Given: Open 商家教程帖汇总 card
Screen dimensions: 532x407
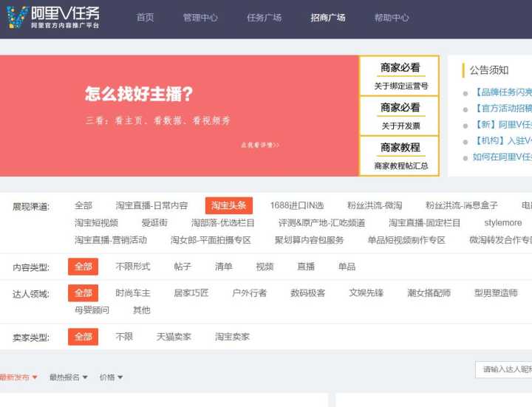Looking at the screenshot, I should tap(400, 156).
